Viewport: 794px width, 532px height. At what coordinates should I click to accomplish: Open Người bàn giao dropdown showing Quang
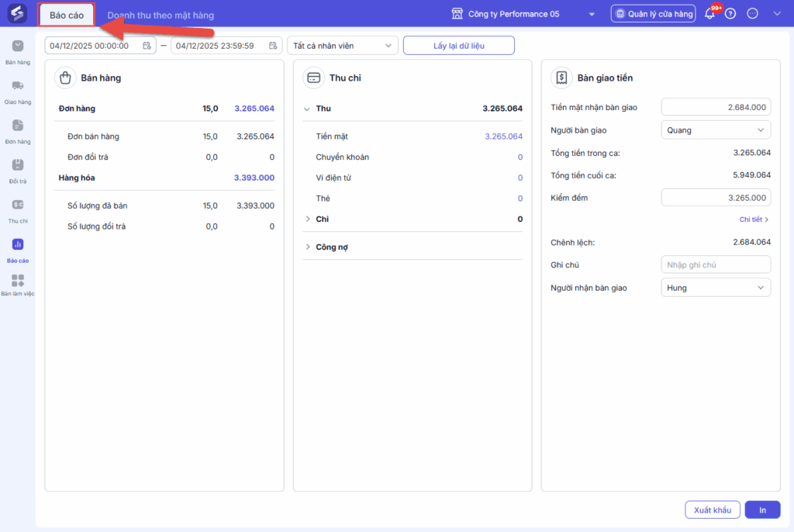pos(716,130)
